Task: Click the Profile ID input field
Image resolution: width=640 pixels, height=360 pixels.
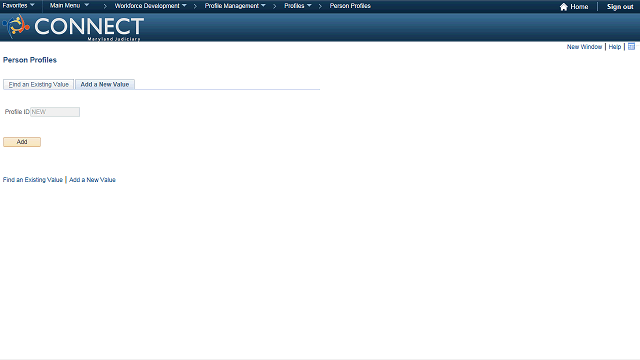Action: tap(55, 112)
